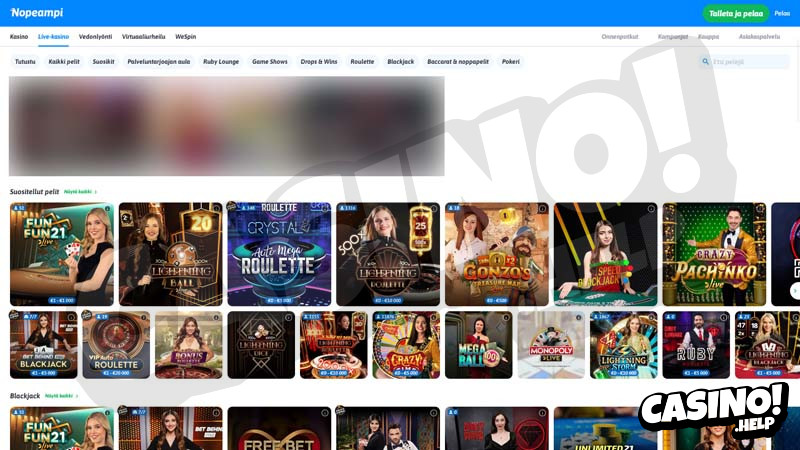Show next games with carousel arrow
This screenshot has width=800, height=450.
click(x=795, y=290)
